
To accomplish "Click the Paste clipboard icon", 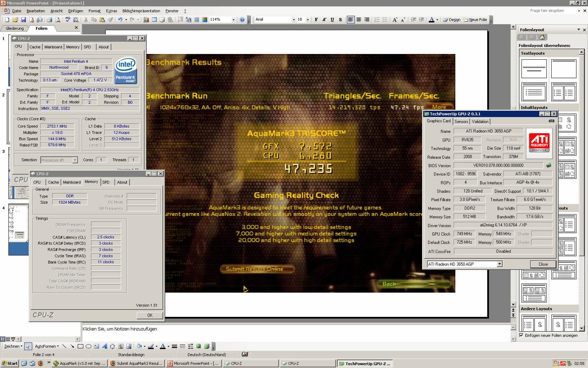I will [102, 20].
